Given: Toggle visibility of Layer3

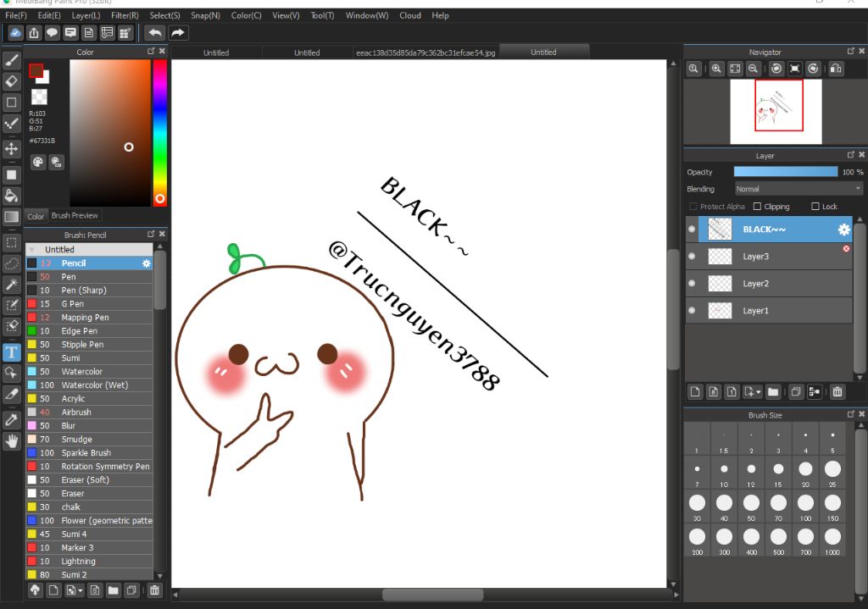Looking at the screenshot, I should tap(692, 256).
